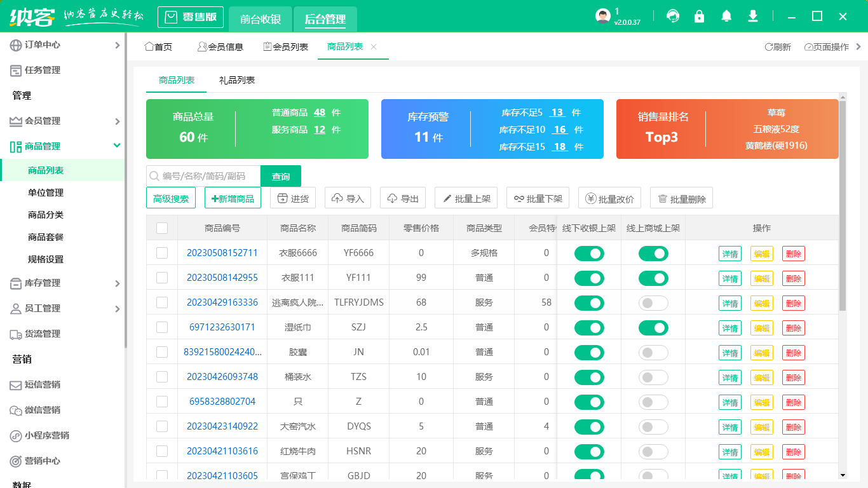The image size is (868, 488).
Task: Open the customer support headset icon
Action: tap(672, 16)
